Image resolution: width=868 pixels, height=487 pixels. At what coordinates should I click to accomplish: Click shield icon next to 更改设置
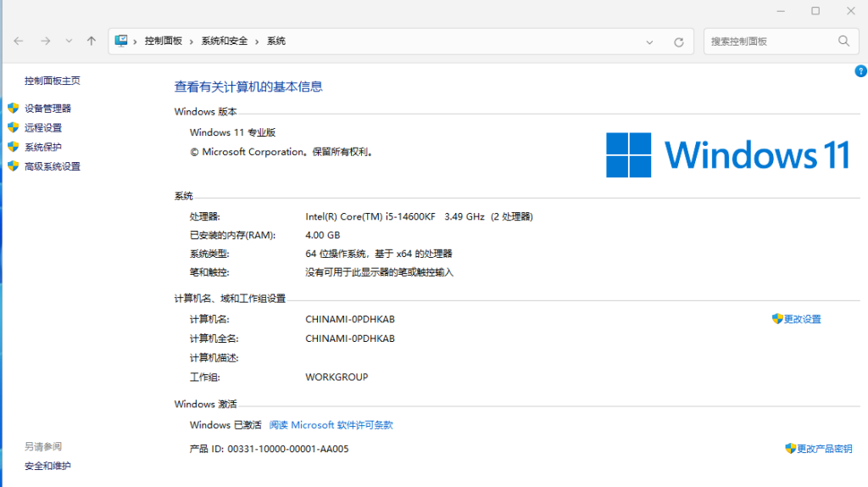click(777, 318)
